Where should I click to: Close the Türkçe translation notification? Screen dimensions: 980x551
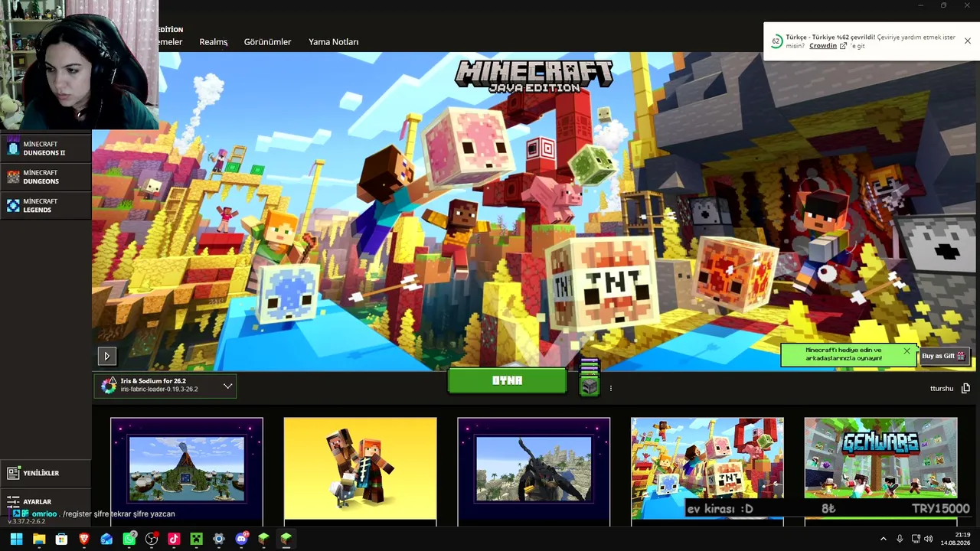coord(967,41)
